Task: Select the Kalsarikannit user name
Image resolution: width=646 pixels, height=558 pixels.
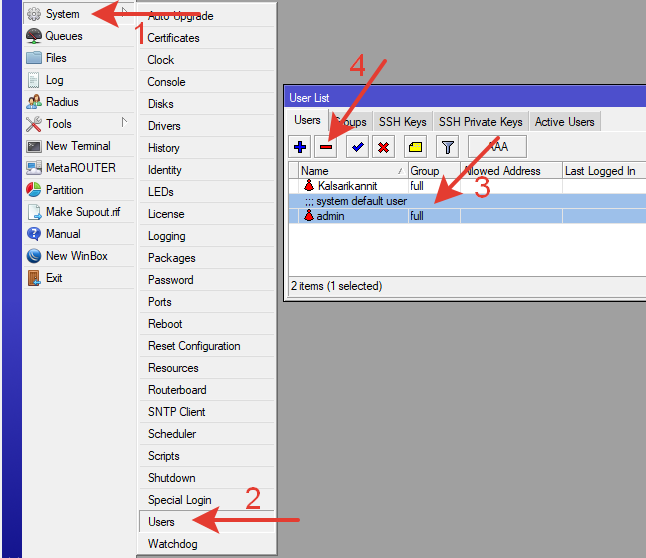Action: point(347,186)
